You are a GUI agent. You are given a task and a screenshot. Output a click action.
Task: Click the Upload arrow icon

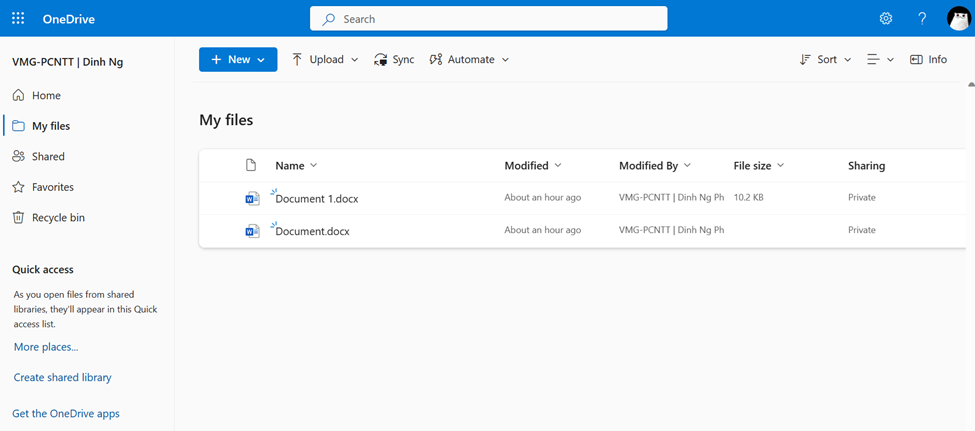pyautogui.click(x=297, y=60)
